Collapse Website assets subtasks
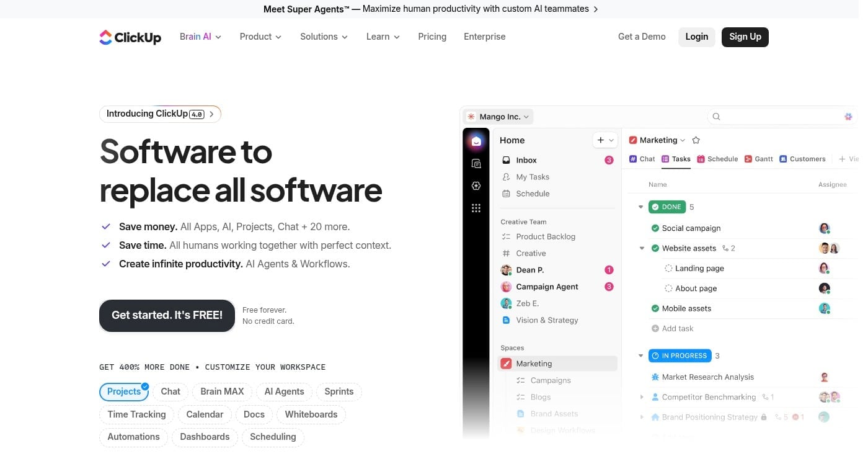This screenshot has width=868, height=456. [642, 248]
